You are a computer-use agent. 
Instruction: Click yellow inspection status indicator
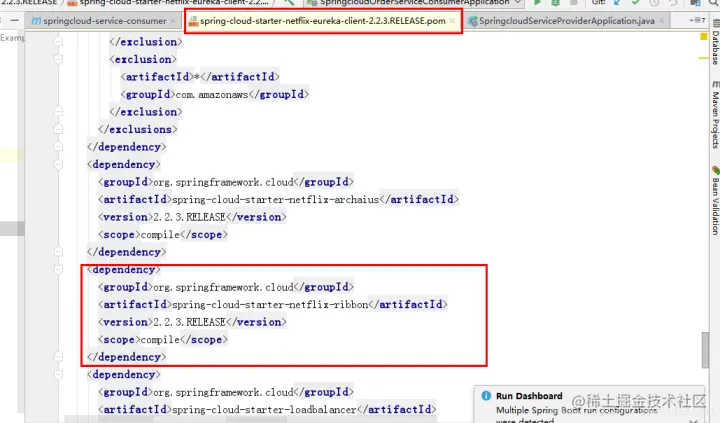(703, 36)
